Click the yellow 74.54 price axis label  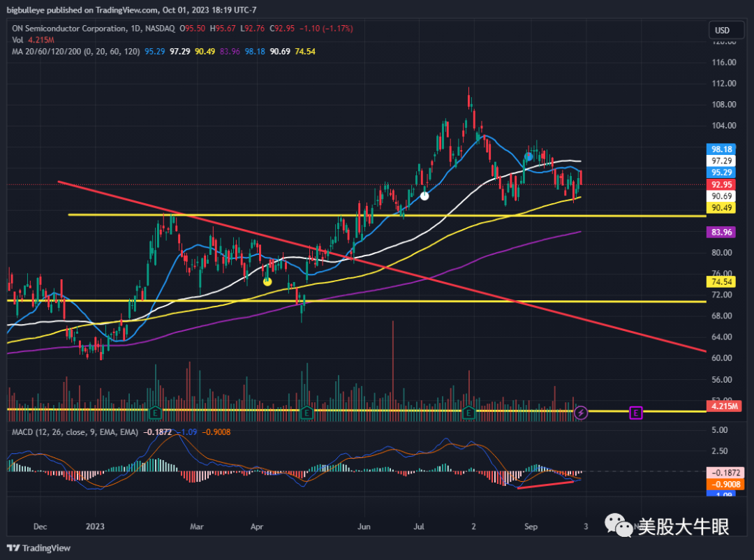point(721,282)
